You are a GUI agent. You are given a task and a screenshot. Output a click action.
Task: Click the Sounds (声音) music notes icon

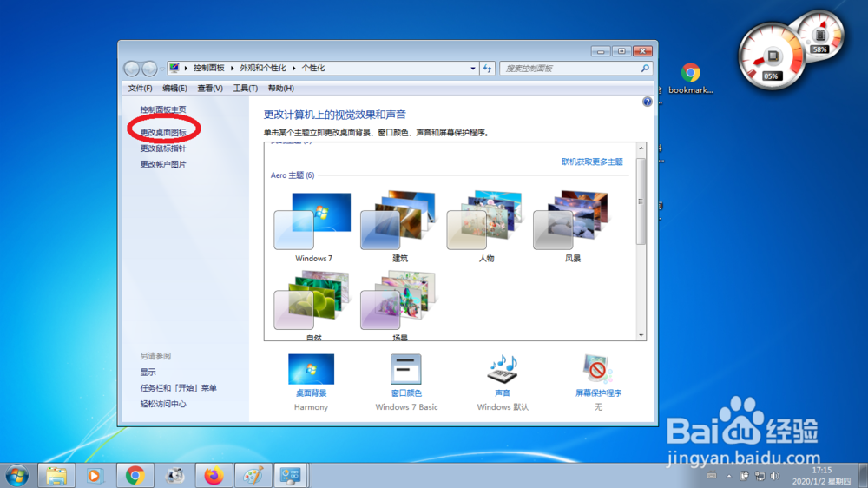[x=503, y=369]
